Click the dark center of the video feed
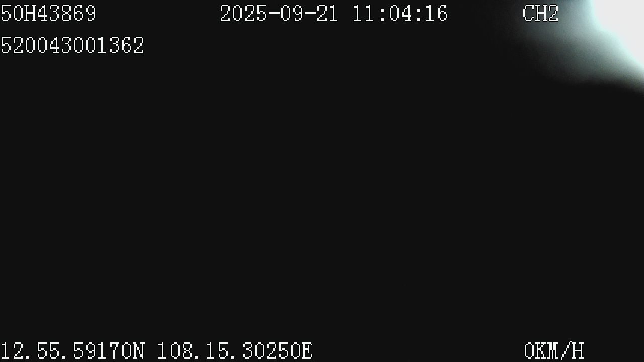644x362 pixels. click(x=322, y=191)
